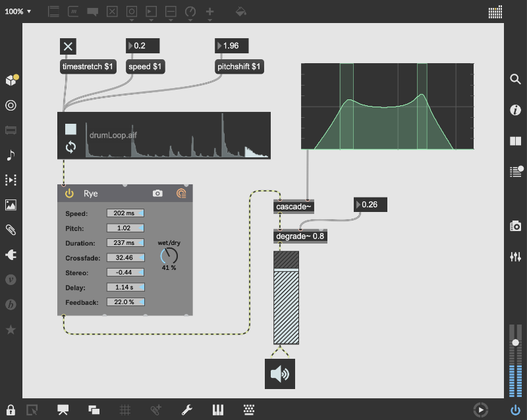The width and height of the screenshot is (527, 420).
Task: Add a comment using the toolbar speech bubble
Action: pyautogui.click(x=92, y=11)
